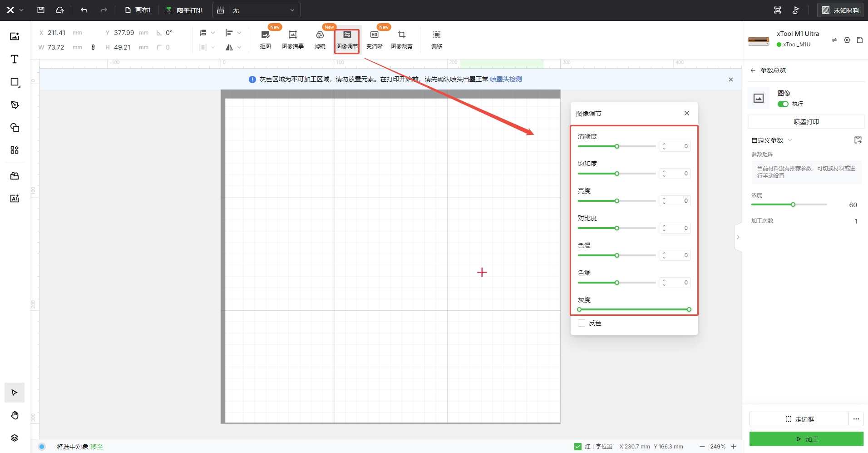This screenshot has width=868, height=453.
Task: Open more framing options ellipsis
Action: tap(856, 419)
